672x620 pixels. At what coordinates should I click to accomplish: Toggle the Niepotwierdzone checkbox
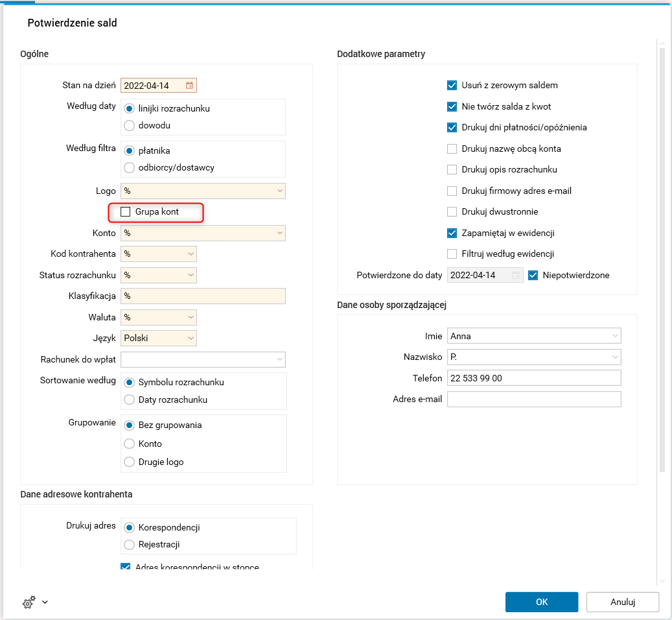533,275
